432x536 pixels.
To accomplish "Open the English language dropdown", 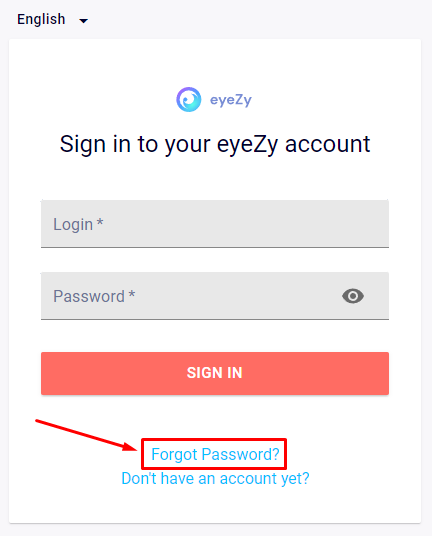I will pos(52,19).
